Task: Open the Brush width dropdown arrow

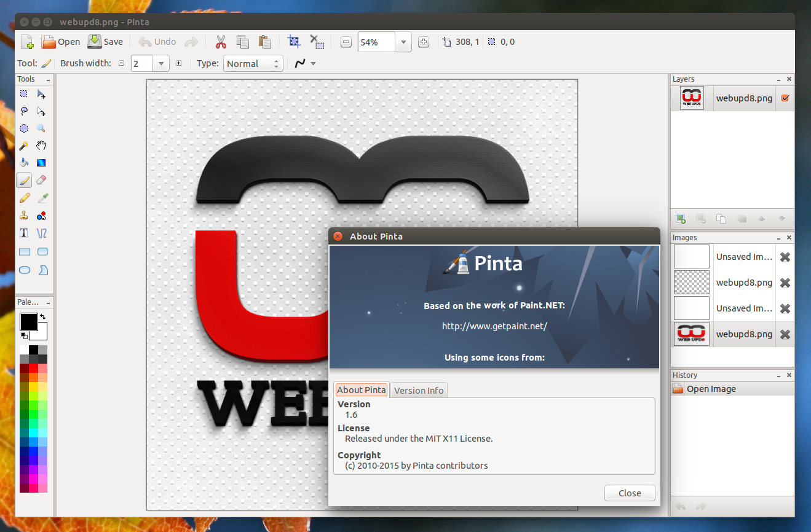Action: [162, 63]
